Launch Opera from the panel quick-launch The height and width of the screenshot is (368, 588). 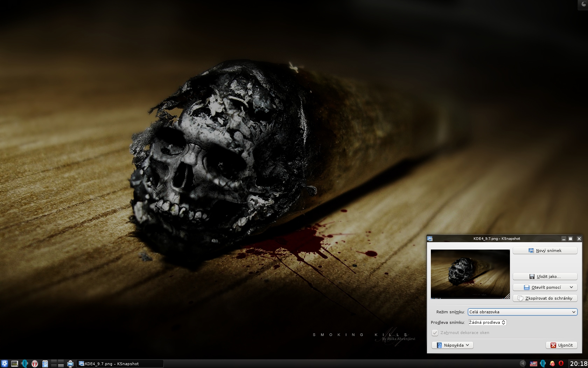coord(35,364)
